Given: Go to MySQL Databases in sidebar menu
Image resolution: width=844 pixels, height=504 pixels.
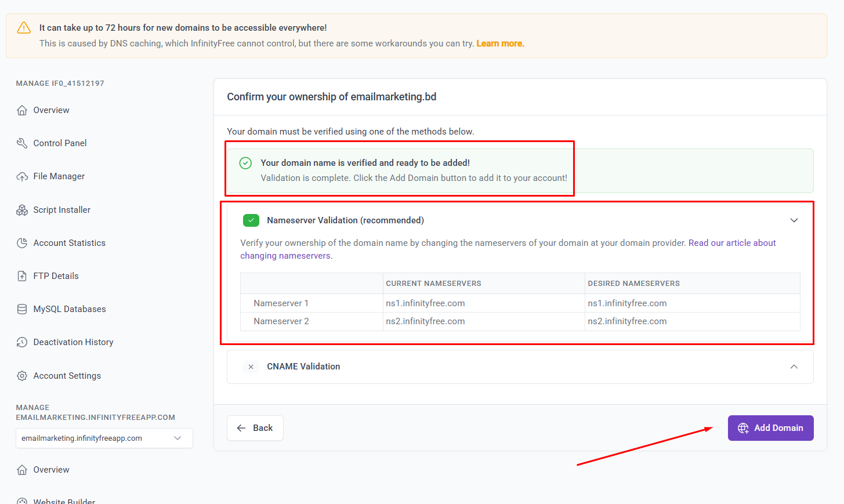Looking at the screenshot, I should [70, 309].
